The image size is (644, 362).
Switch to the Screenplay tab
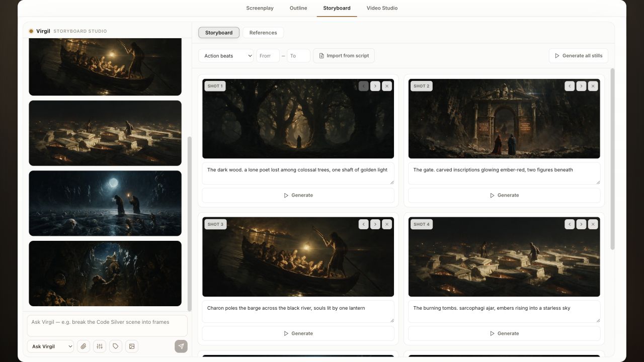tap(260, 8)
